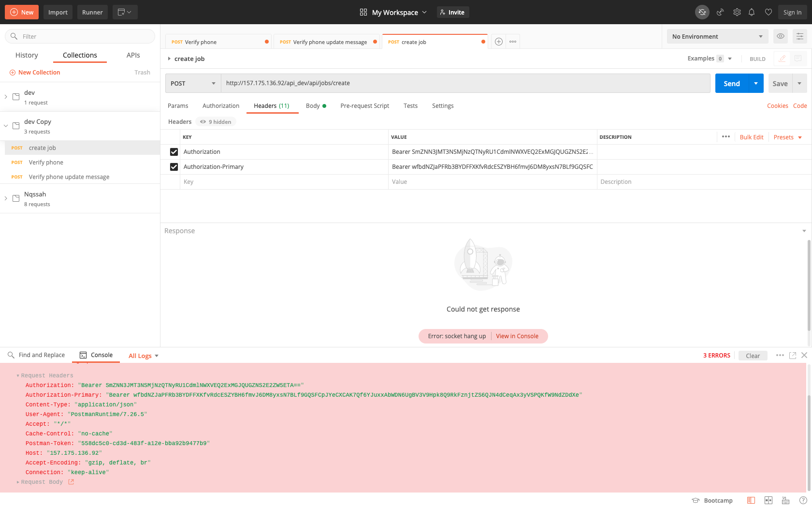812x508 pixels.
Task: Expand the Nqssah collection
Action: (6, 198)
